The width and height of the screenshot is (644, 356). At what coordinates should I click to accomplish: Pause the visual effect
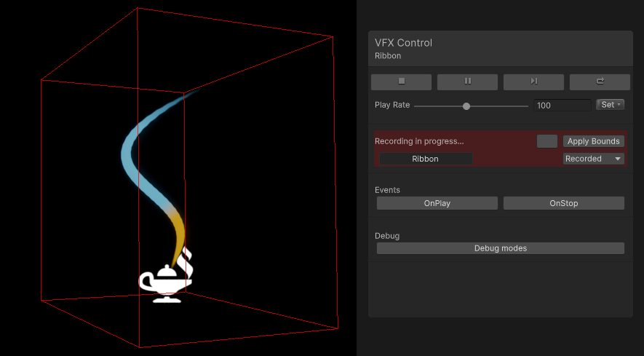click(x=467, y=82)
